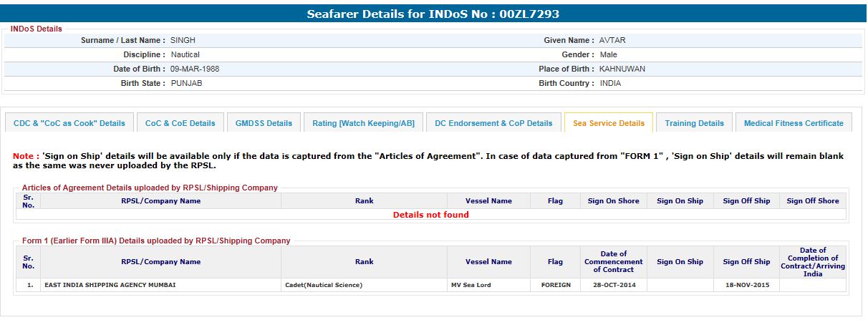Image resolution: width=868 pixels, height=325 pixels.
Task: Click the "Details not found" message
Action: 430,215
